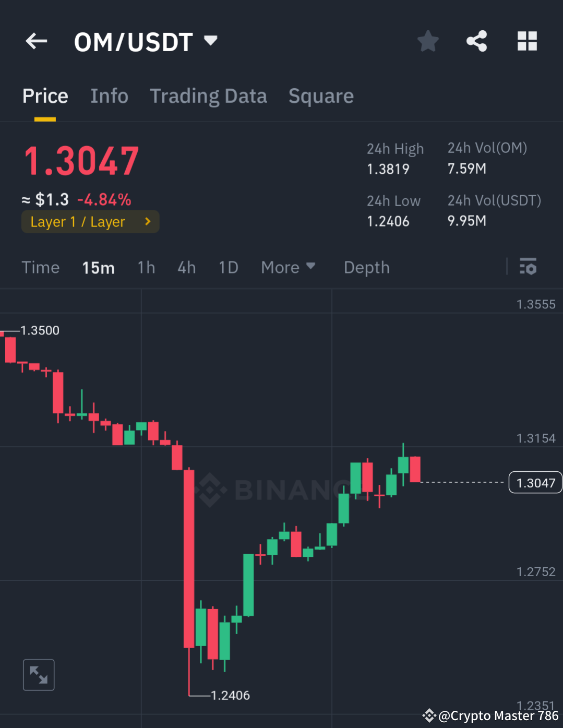Tap the Time display option
563x728 pixels.
coord(41,267)
